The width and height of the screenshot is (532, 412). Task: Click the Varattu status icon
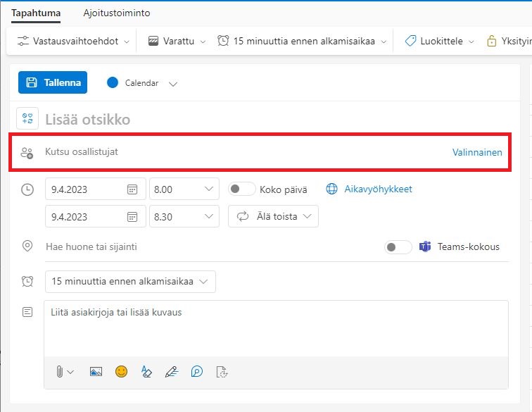(153, 41)
